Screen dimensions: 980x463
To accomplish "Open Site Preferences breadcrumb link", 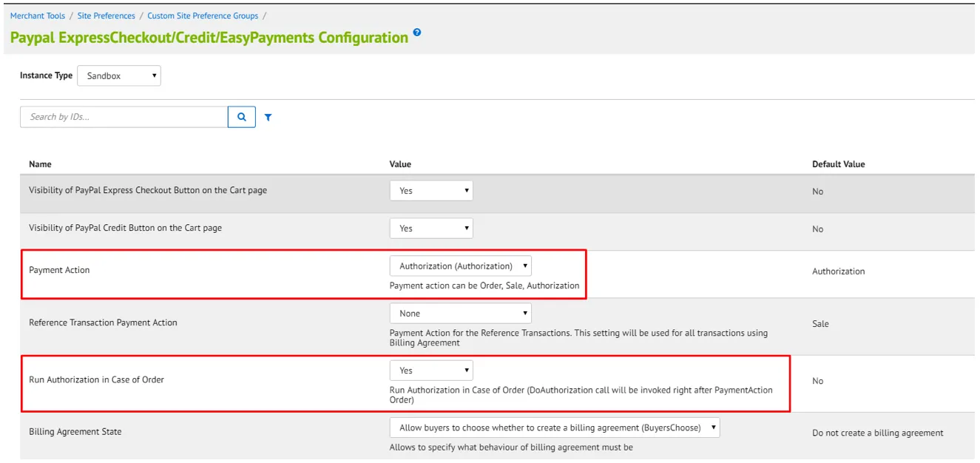I will tap(107, 16).
